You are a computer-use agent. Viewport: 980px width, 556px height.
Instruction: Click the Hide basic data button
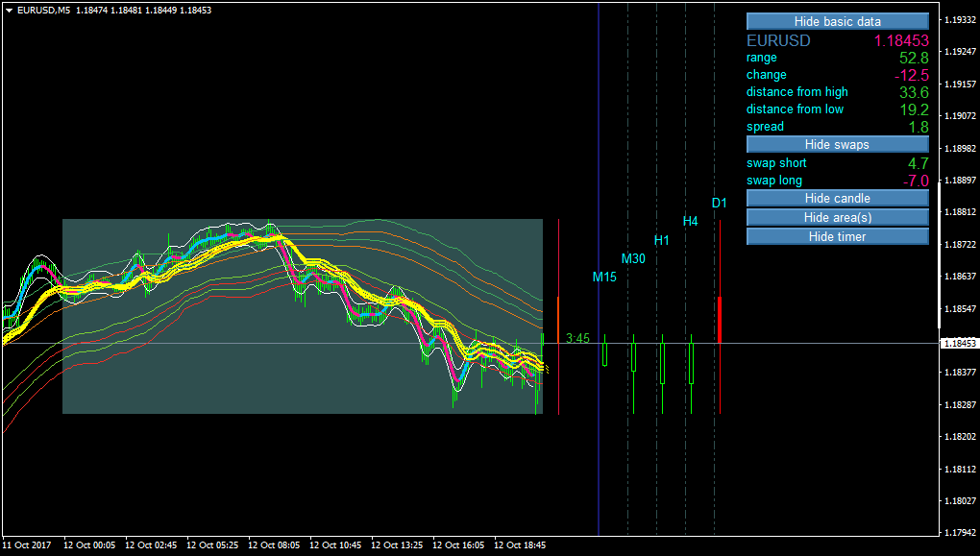click(x=838, y=21)
